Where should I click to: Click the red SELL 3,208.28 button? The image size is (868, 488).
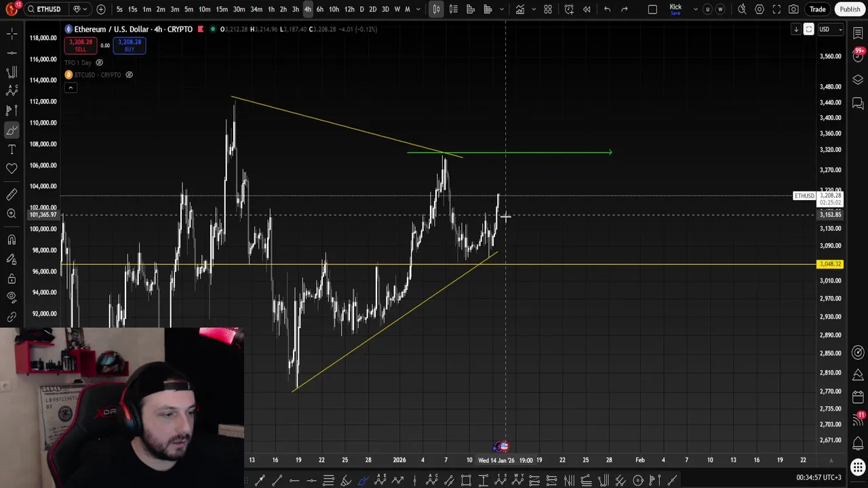pos(80,45)
